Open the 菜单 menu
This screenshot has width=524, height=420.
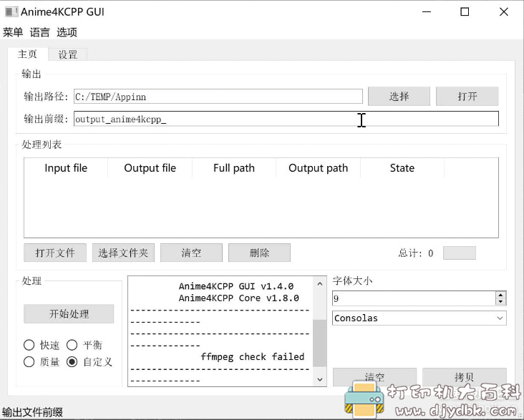(x=13, y=32)
